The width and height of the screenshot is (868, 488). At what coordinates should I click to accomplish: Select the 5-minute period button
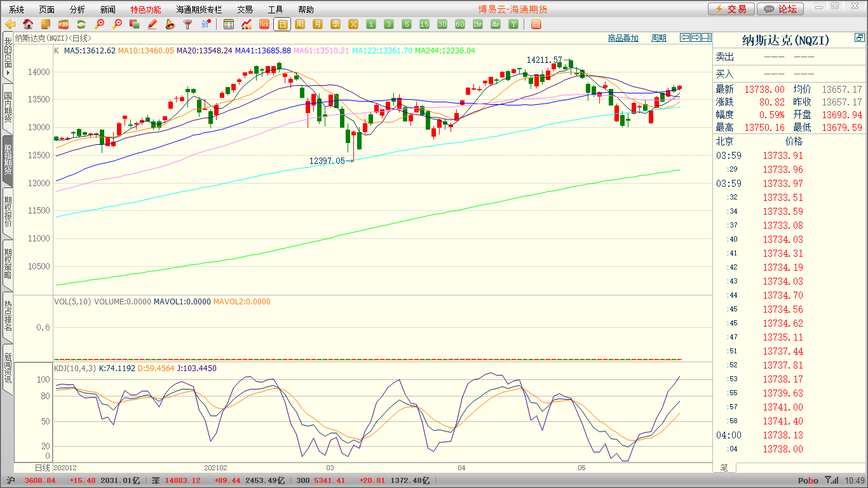pos(407,24)
